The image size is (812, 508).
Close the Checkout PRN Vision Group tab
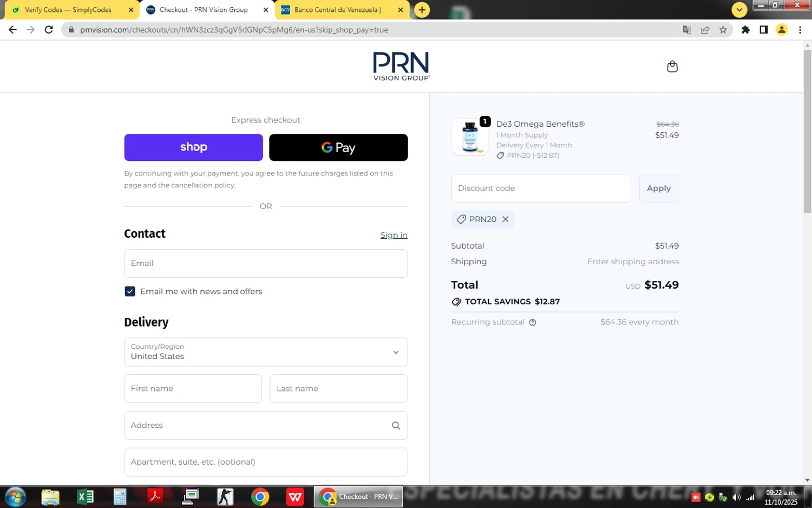pyautogui.click(x=266, y=10)
